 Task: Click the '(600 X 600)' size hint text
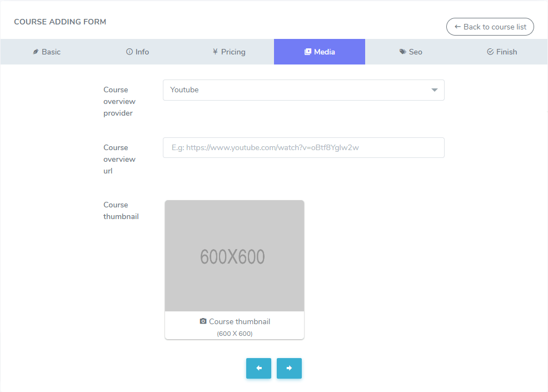234,334
